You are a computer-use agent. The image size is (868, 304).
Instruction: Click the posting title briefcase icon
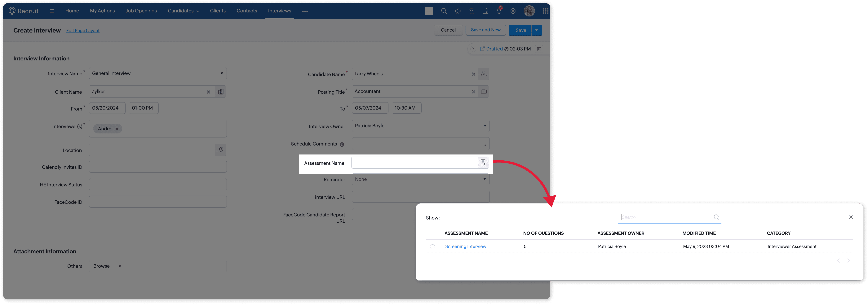(x=484, y=91)
